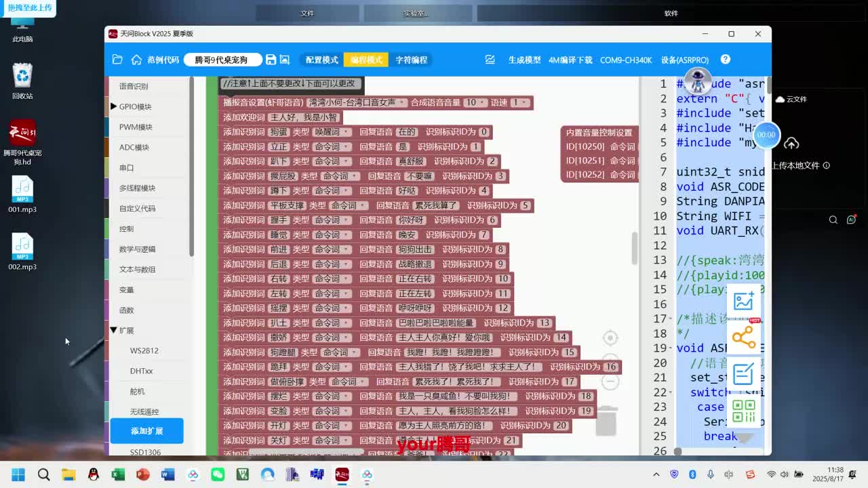
Task: Open taskbar Search
Action: 43,474
